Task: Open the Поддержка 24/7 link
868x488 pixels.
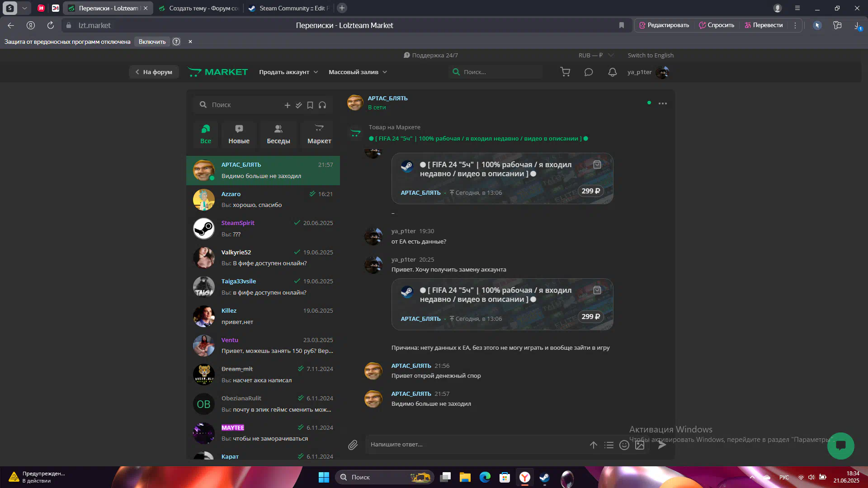Action: [x=431, y=55]
